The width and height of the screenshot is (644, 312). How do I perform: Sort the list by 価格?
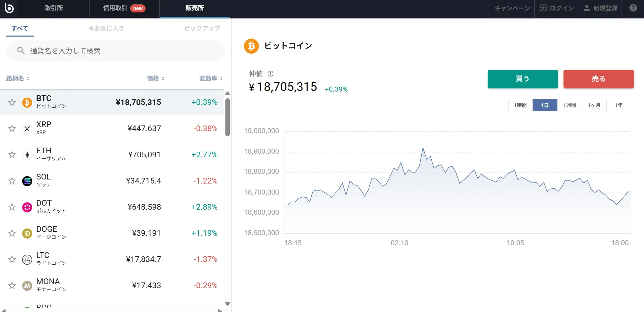155,79
